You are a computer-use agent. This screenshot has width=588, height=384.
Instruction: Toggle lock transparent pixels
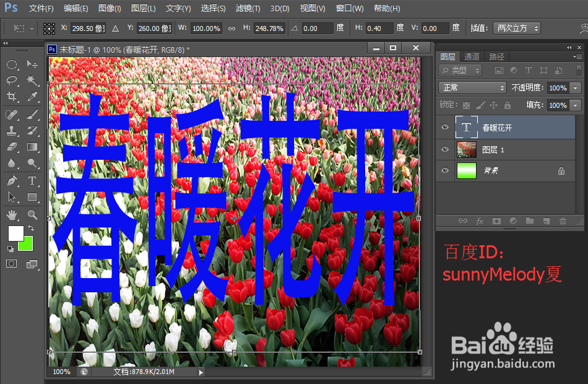pos(466,105)
